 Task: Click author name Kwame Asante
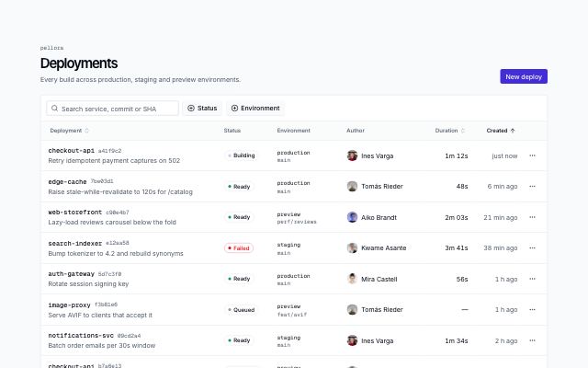tap(384, 247)
